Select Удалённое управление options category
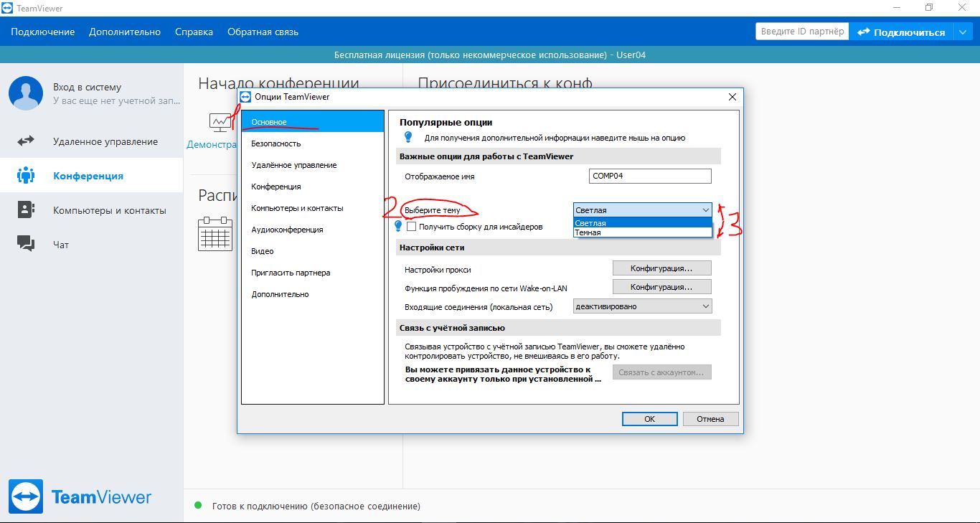The image size is (980, 523). coord(313,165)
